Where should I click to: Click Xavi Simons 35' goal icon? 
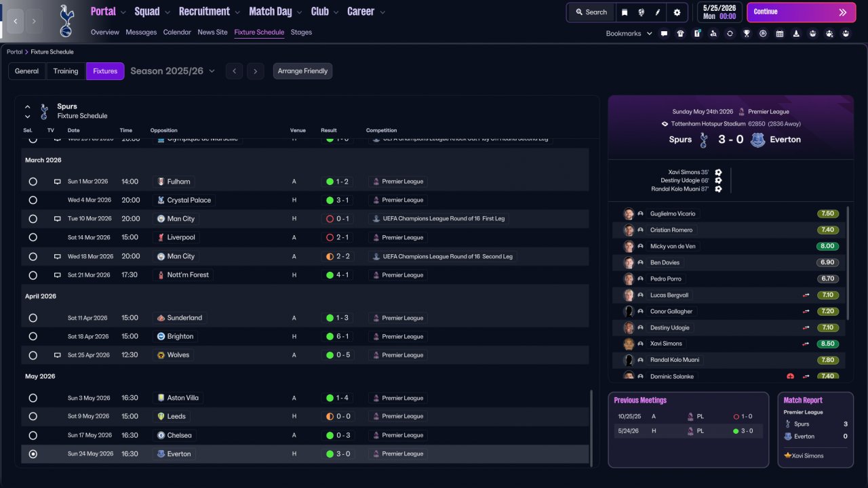[x=718, y=173]
